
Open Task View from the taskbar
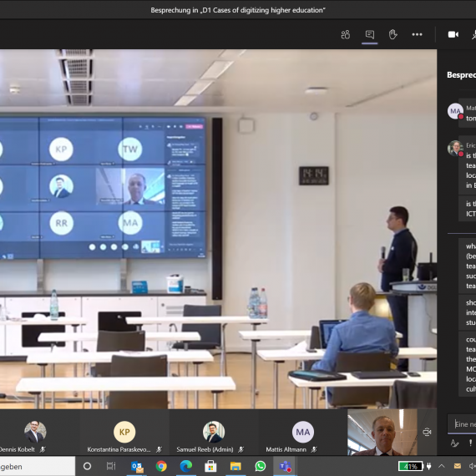click(x=111, y=466)
